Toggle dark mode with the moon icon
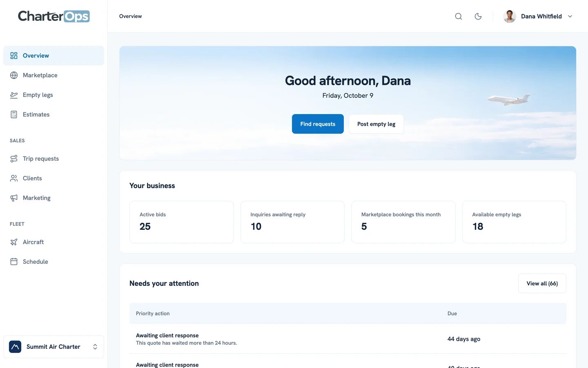Viewport: 588px width, 368px height. (478, 16)
